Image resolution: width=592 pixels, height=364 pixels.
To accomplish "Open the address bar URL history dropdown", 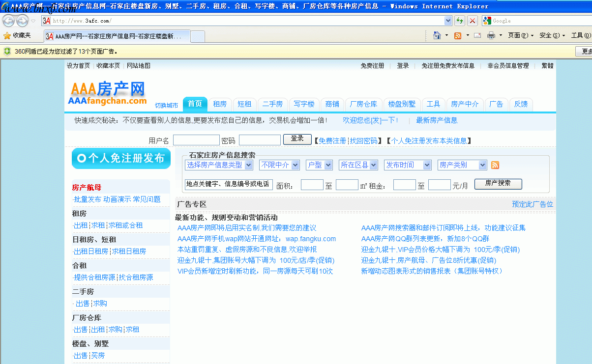I will [448, 21].
